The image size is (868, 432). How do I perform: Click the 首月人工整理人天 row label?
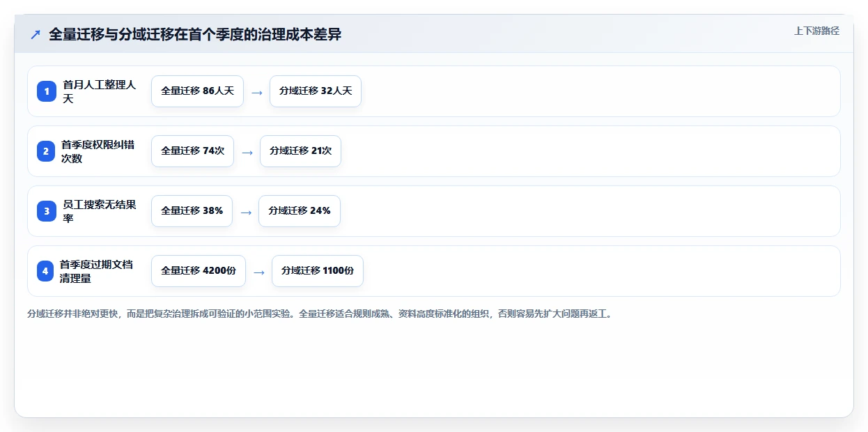(x=100, y=91)
